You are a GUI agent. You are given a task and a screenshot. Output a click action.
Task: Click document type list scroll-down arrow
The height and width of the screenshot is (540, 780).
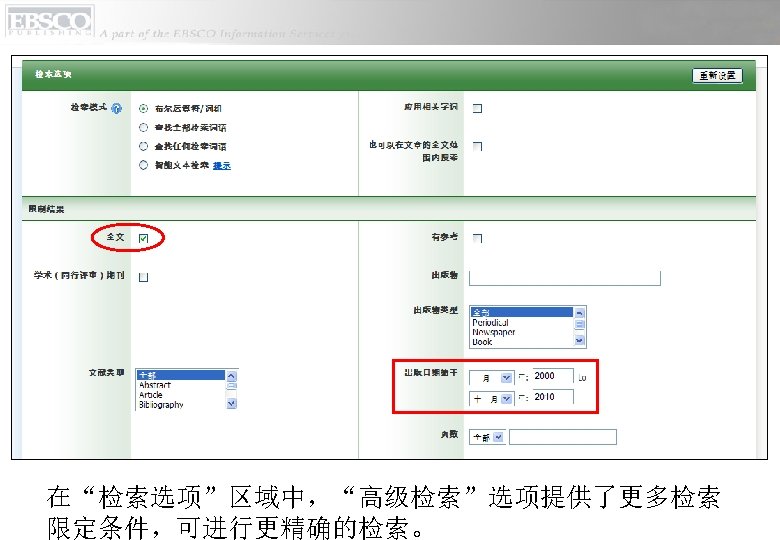pyautogui.click(x=231, y=404)
